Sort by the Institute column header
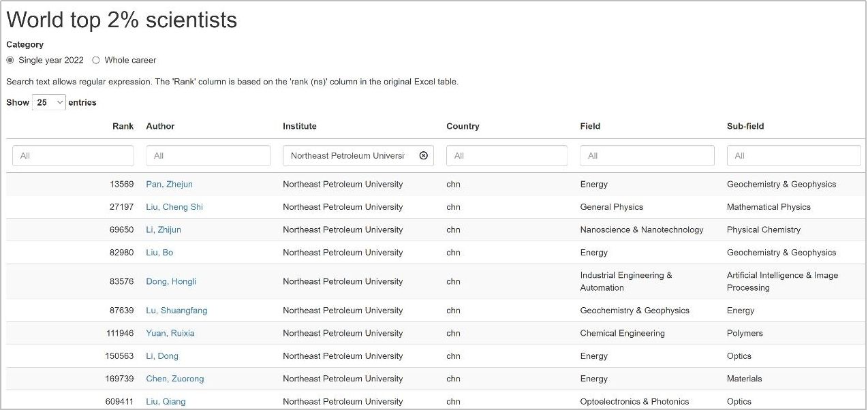Viewport: 868px width, 410px height. coord(300,126)
